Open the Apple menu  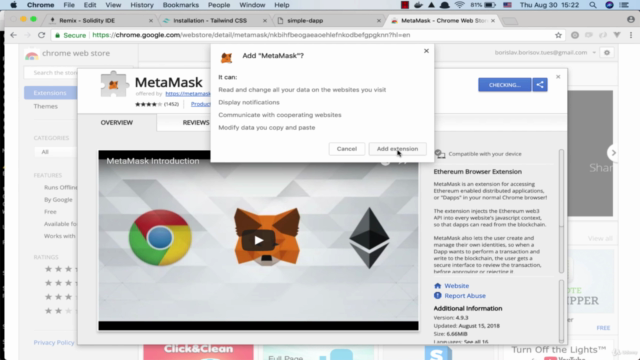[13, 5]
